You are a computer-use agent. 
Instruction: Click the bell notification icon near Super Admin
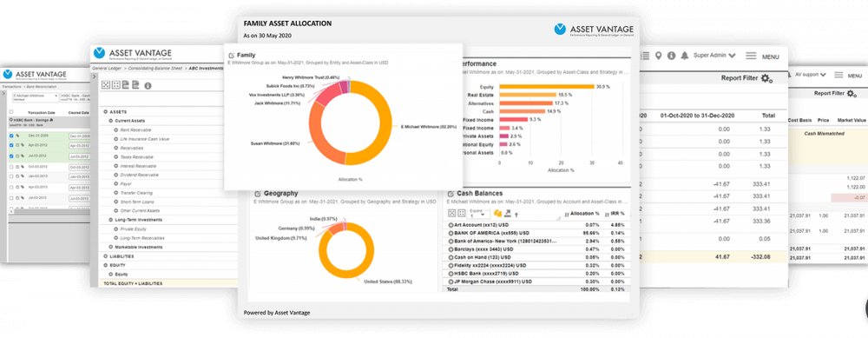coord(685,56)
